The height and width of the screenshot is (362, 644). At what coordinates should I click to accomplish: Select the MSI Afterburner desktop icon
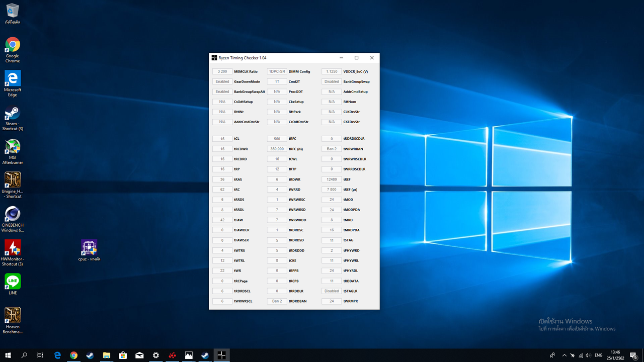[x=13, y=152]
